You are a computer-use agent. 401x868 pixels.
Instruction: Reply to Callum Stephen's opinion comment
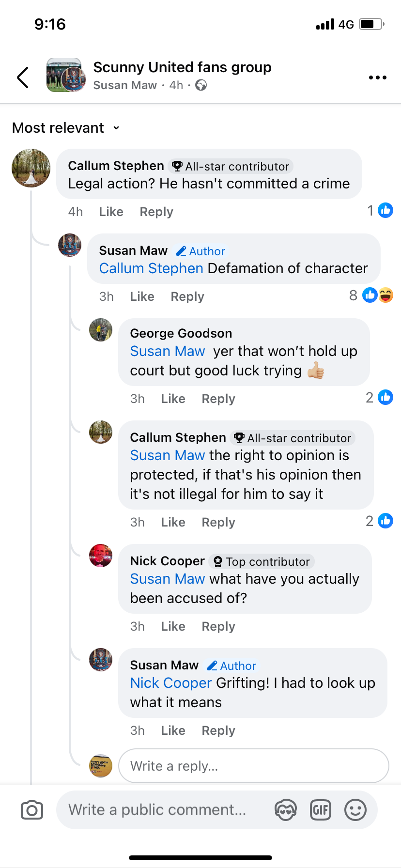(x=218, y=522)
